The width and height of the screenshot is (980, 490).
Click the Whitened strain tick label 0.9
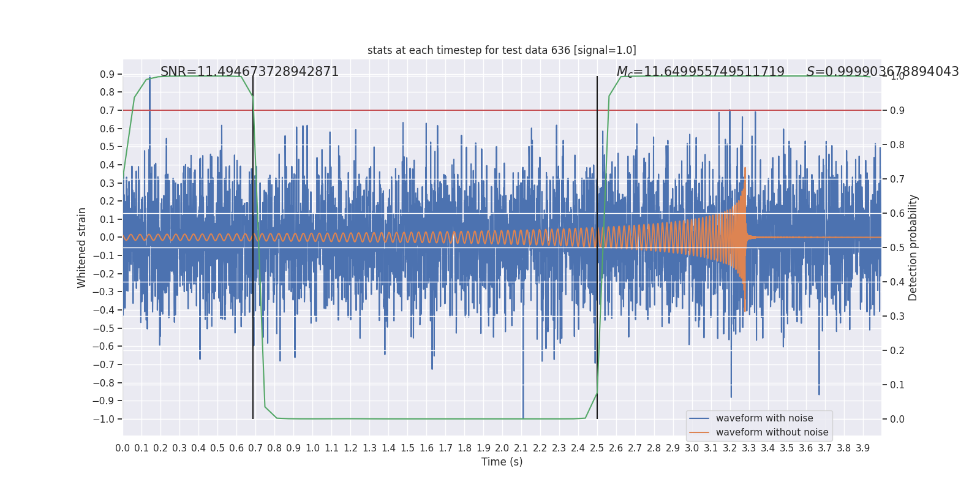[107, 75]
